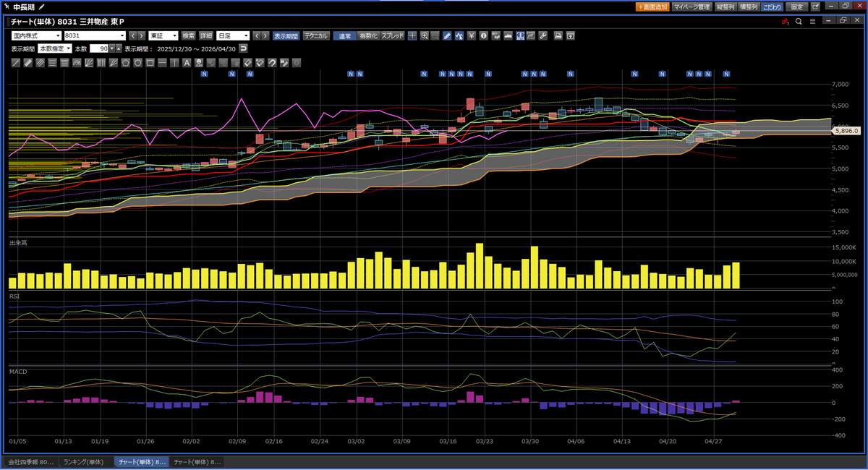Open the テクニカル indicators tab
868x470 pixels.
(x=316, y=35)
